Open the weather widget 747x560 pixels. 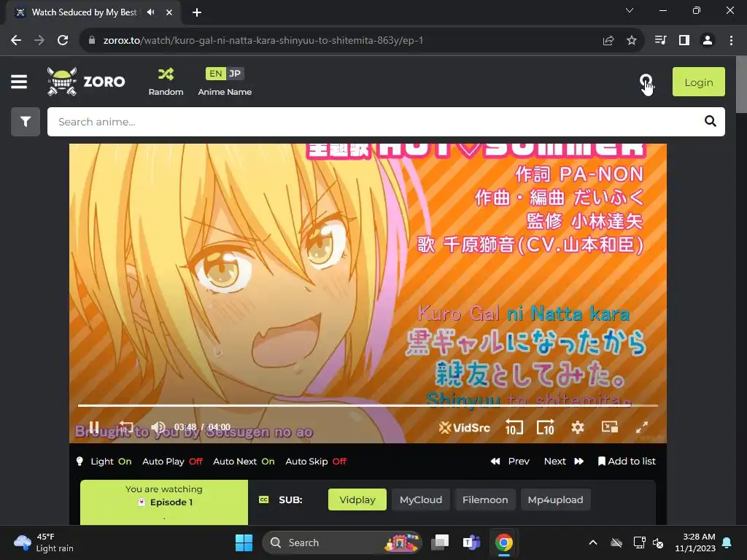(x=44, y=542)
